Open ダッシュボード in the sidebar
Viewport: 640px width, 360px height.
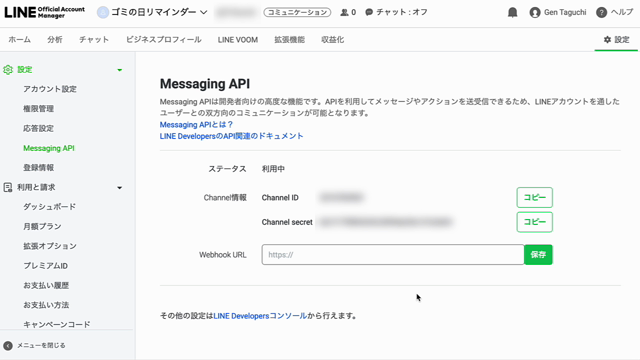[49, 207]
